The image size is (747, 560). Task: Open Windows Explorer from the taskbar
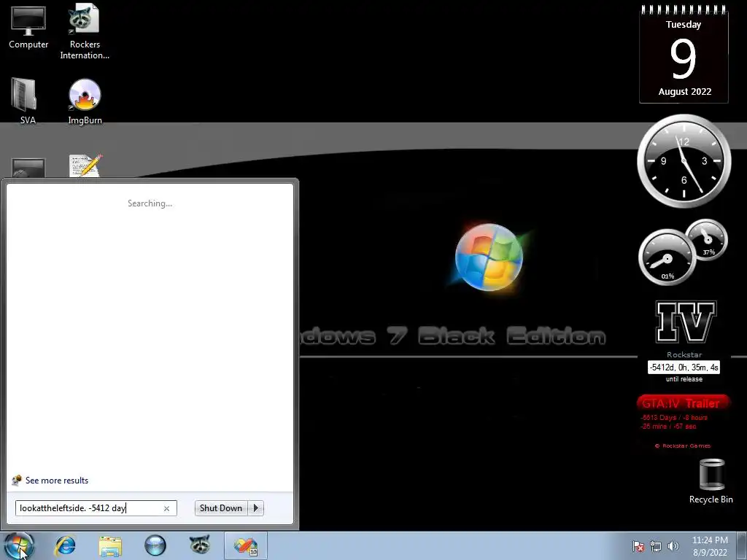click(110, 545)
